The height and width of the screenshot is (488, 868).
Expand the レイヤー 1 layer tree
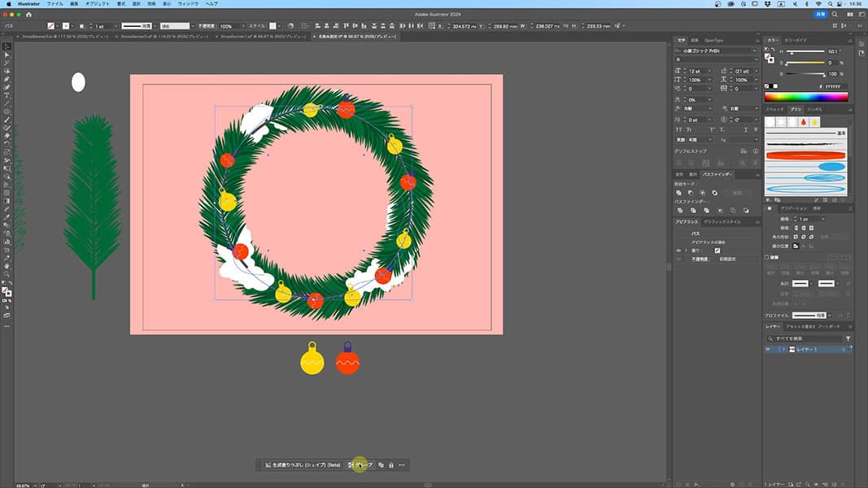pyautogui.click(x=783, y=349)
